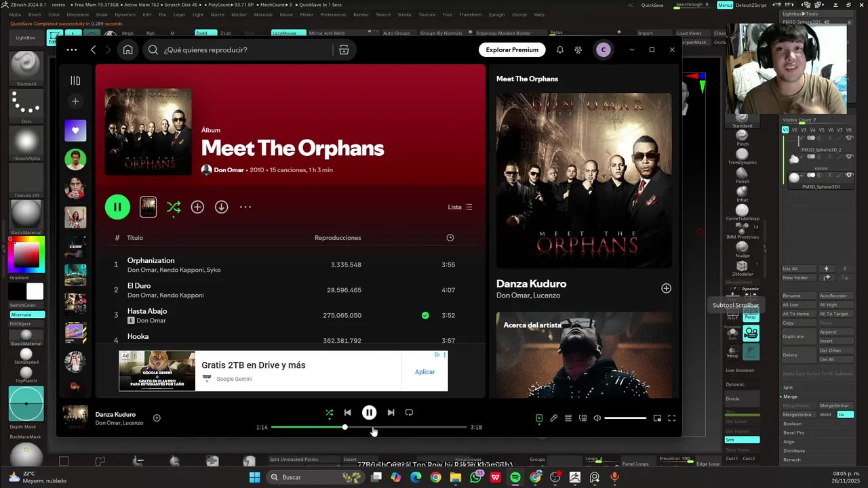Toggle Smt option in ZBrush panel
Screen dimensions: 868x488
coord(742,440)
